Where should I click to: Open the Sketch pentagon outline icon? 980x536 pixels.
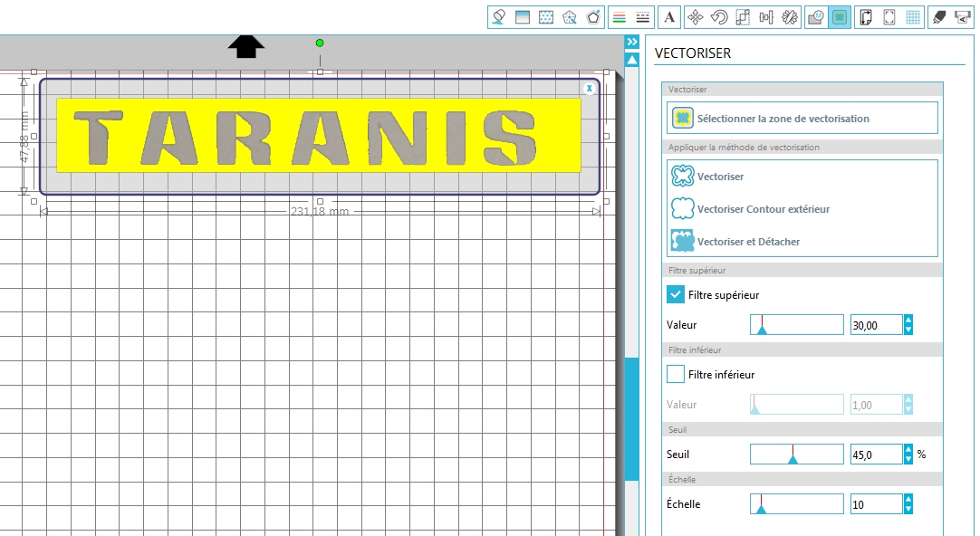pyautogui.click(x=593, y=17)
